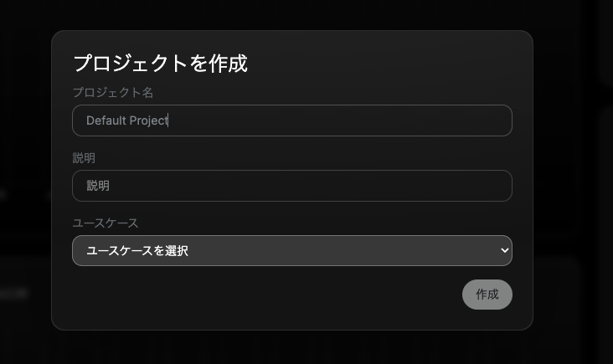The width and height of the screenshot is (613, 364).
Task: Click the 説明 description input field
Action: point(291,186)
